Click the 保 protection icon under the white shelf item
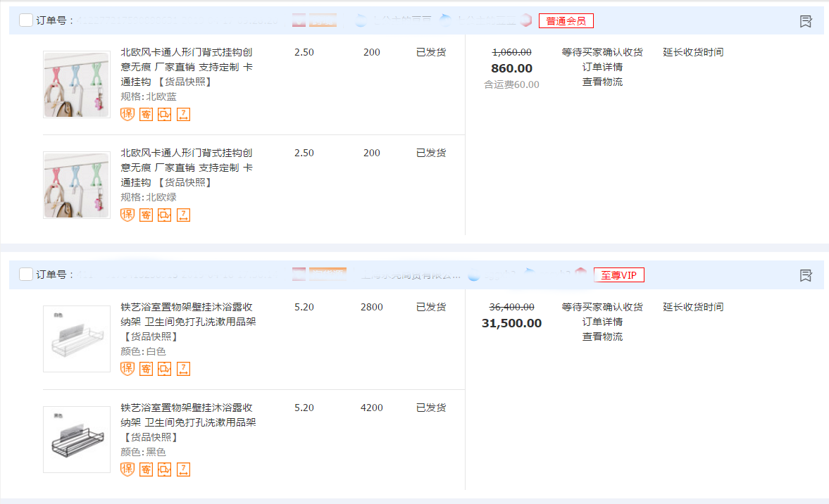 (x=127, y=368)
